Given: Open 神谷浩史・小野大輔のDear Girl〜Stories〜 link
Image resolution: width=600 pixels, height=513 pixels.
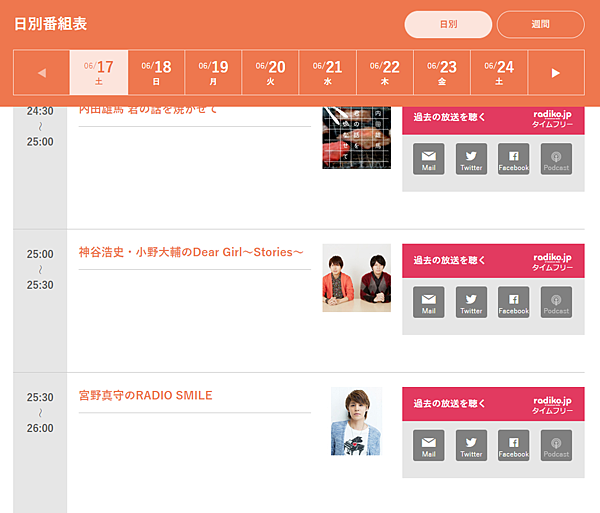Looking at the screenshot, I should point(191,252).
